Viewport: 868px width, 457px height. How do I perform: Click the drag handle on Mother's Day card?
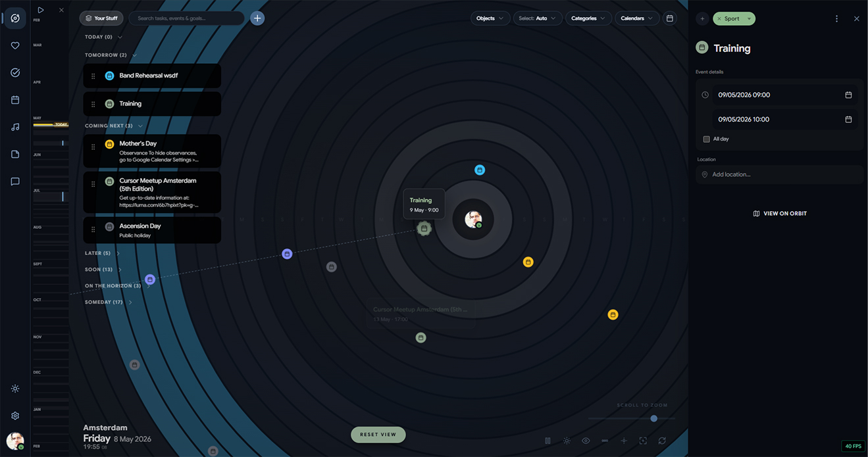coord(93,147)
